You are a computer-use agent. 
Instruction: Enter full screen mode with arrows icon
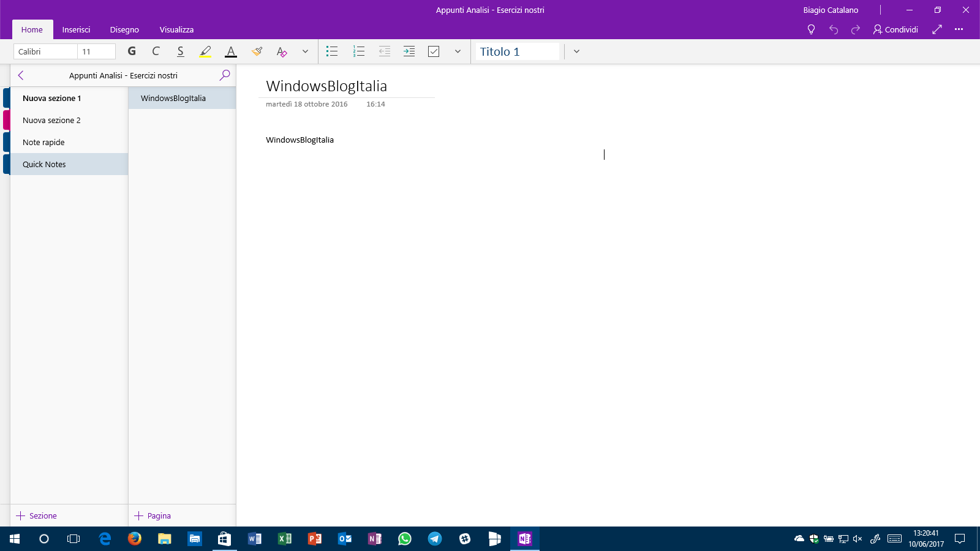[937, 29]
